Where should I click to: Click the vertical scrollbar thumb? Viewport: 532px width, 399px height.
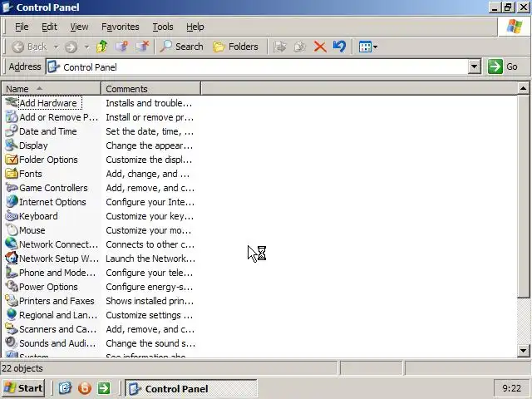[523, 197]
